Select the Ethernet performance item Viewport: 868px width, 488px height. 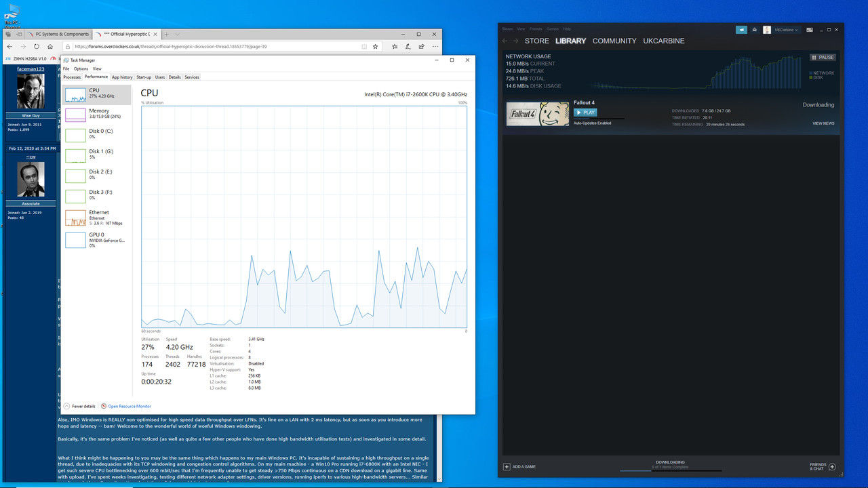[x=96, y=218]
